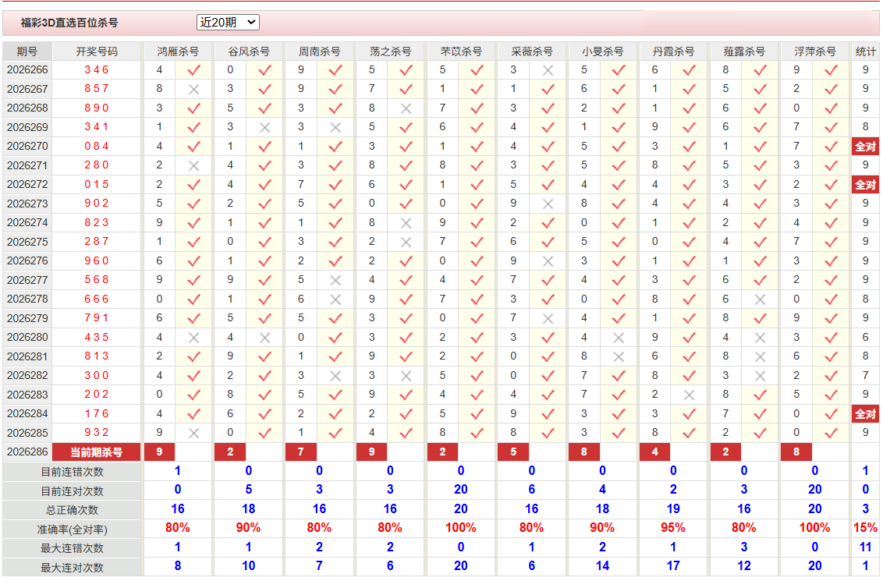Click the 福彩3D直选百位杀号 title
The height and width of the screenshot is (588, 890).
(x=69, y=23)
